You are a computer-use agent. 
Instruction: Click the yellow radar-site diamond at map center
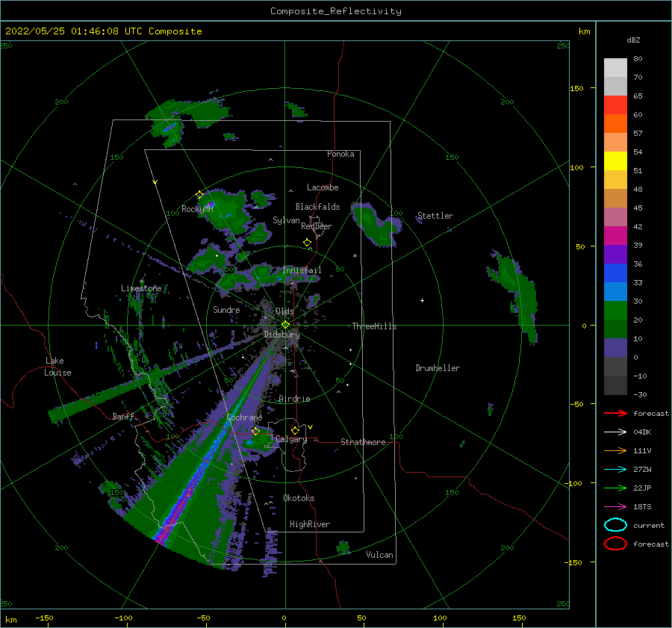(285, 325)
